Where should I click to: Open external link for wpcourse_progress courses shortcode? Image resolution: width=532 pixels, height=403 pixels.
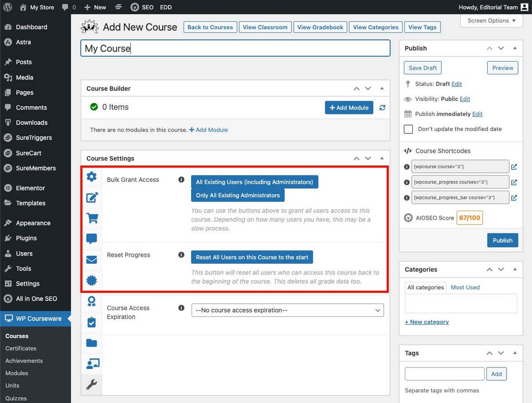(514, 182)
